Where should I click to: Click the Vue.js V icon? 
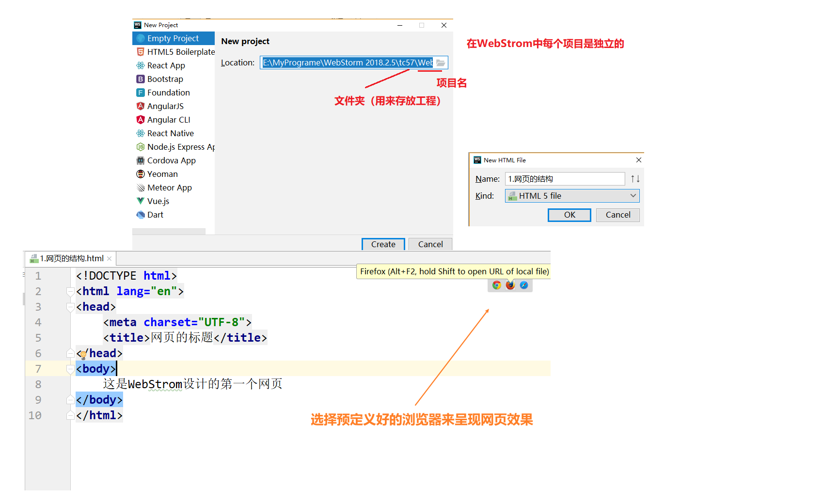click(141, 201)
